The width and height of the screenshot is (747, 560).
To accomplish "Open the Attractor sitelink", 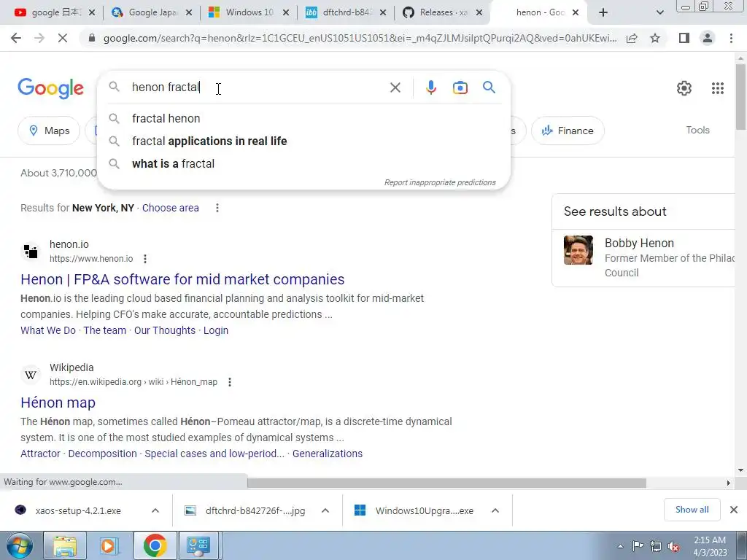I will pos(41,454).
